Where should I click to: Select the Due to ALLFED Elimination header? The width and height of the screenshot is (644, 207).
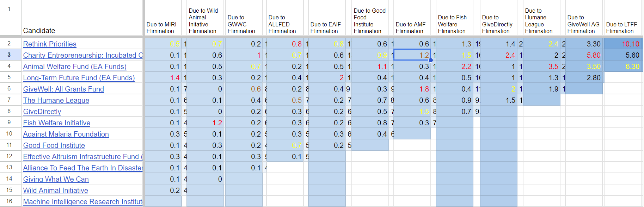coord(285,18)
